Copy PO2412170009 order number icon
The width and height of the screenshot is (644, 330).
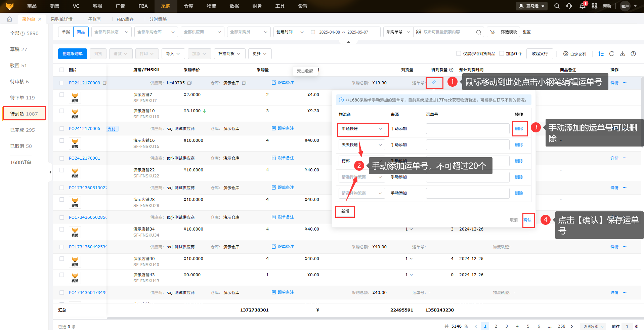click(x=104, y=83)
